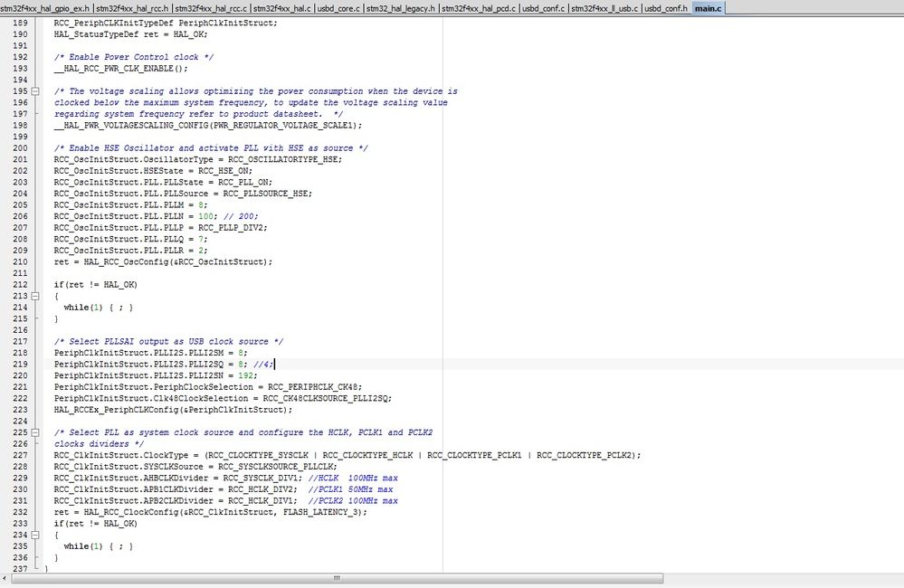Collapse the code block at line 213
The image size is (904, 588).
[x=35, y=296]
